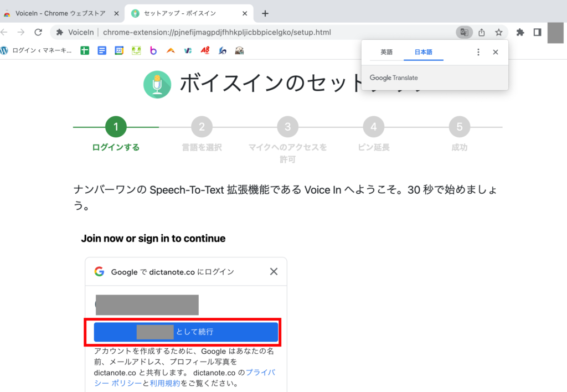This screenshot has width=567, height=392.
Task: Open a new browser tab
Action: click(x=265, y=13)
